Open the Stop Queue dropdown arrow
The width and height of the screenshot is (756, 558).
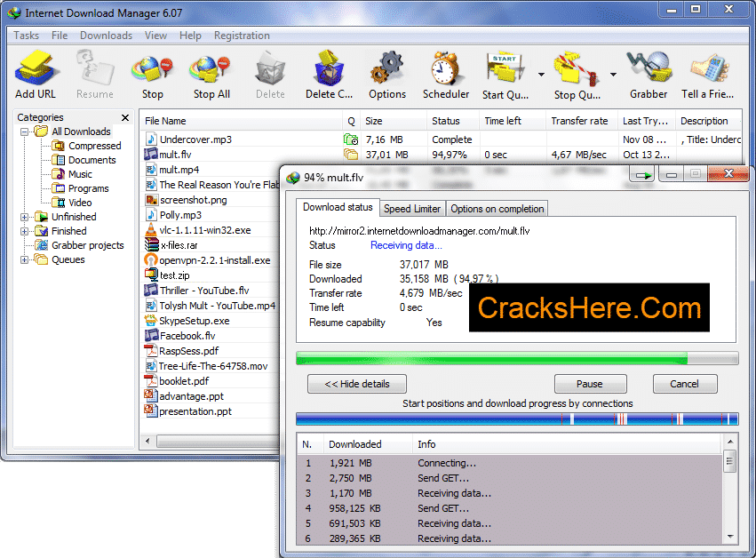pos(613,75)
